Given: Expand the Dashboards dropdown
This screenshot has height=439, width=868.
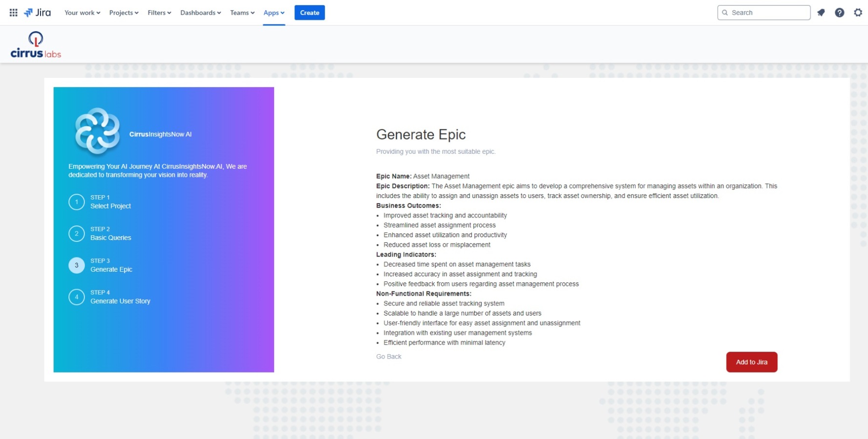Looking at the screenshot, I should [200, 13].
